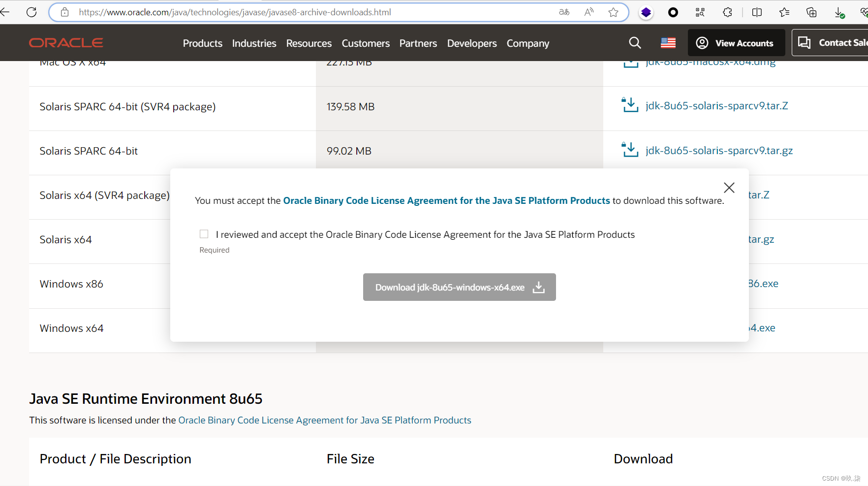This screenshot has height=486, width=868.
Task: Click the Solaris x64 tar.gz download link
Action: point(761,239)
